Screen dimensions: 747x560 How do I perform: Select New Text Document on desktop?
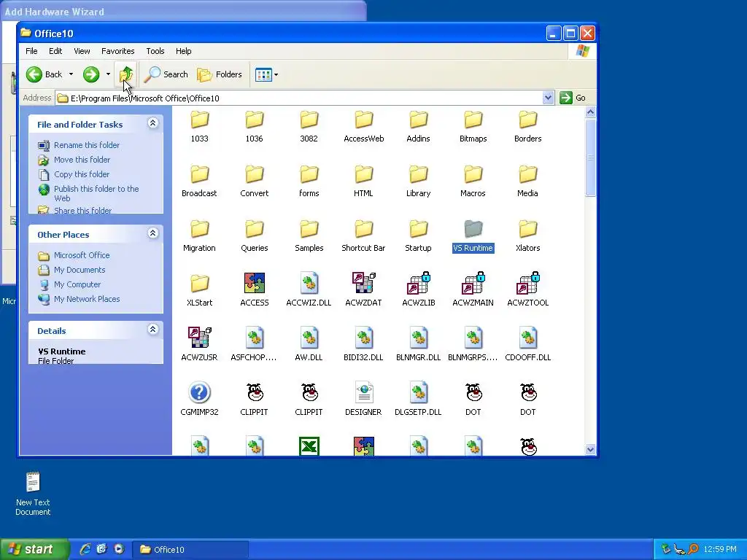point(33,494)
